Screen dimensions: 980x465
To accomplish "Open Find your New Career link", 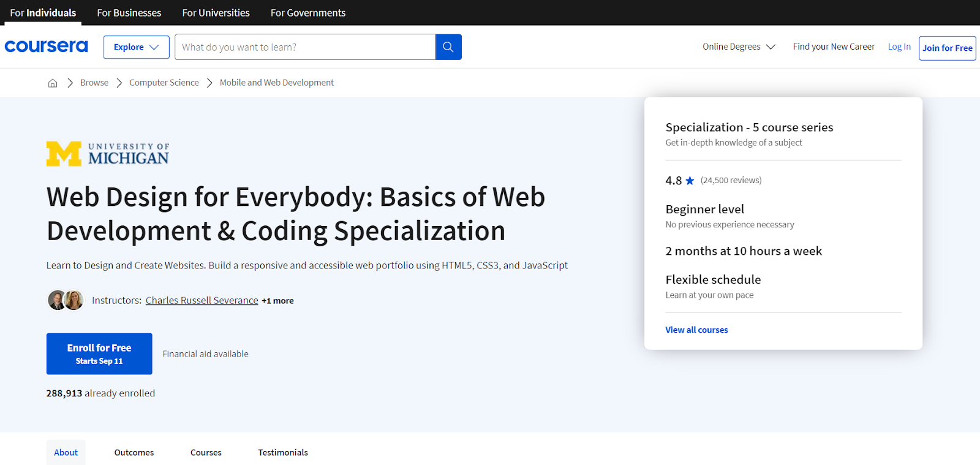I will tap(834, 47).
